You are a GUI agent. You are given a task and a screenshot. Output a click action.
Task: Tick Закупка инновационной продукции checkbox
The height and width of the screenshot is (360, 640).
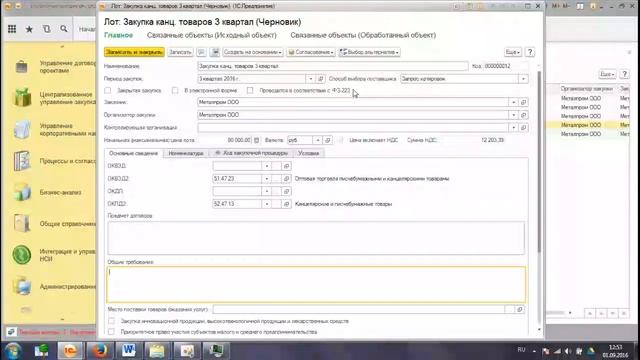111,321
